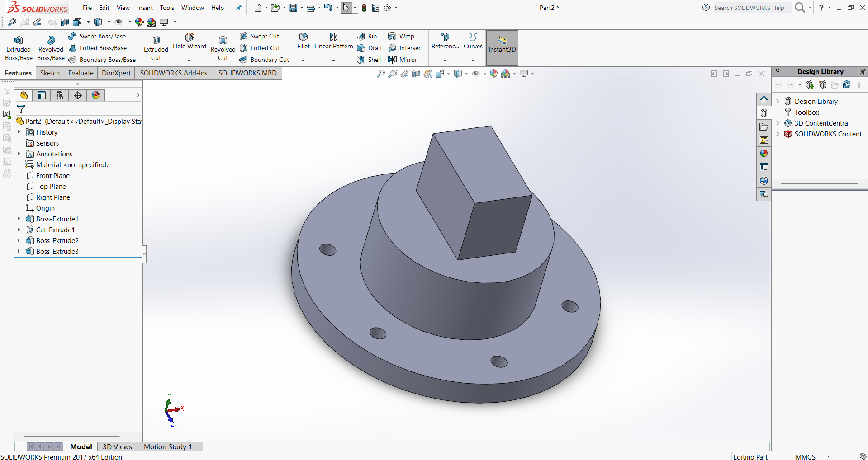Click the Save icon in the top toolbar
This screenshot has width=868, height=460.
click(x=293, y=8)
